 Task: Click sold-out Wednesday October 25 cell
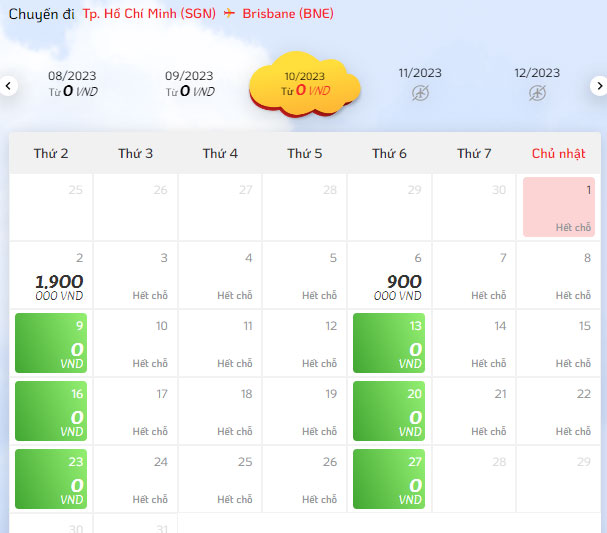220,479
